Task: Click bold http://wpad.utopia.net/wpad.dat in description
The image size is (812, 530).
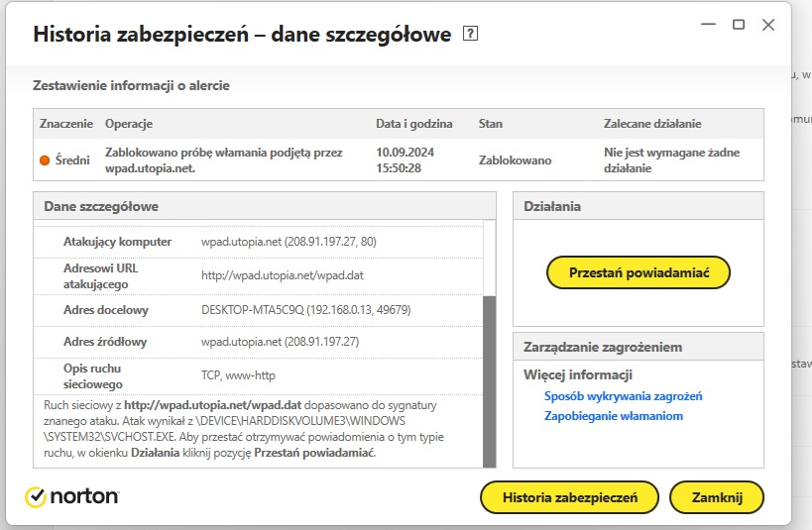Action: [x=212, y=405]
